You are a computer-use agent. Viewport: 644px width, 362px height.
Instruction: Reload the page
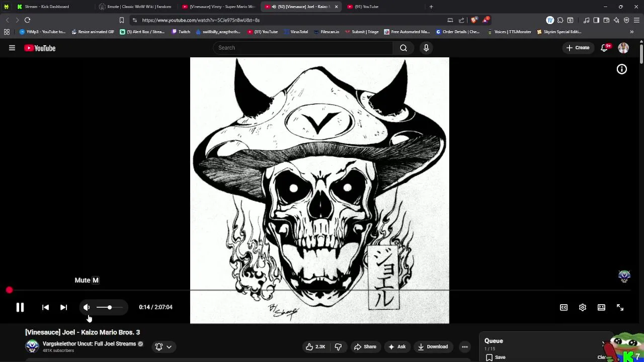coord(28,20)
